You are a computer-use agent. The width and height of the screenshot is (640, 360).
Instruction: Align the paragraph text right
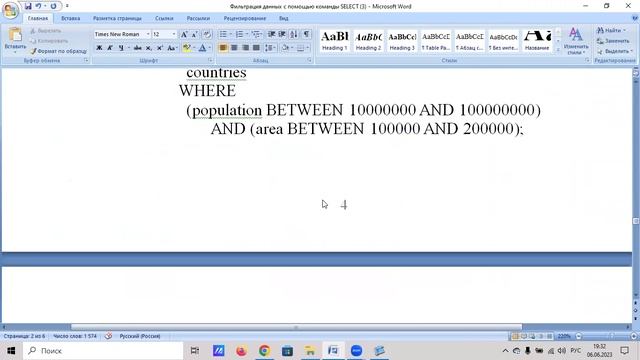click(x=245, y=48)
